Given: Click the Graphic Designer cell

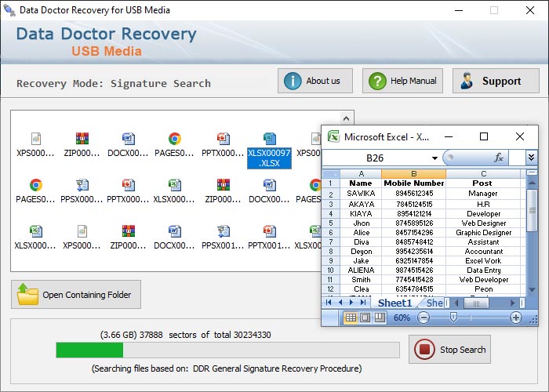Looking at the screenshot, I should point(483,233).
